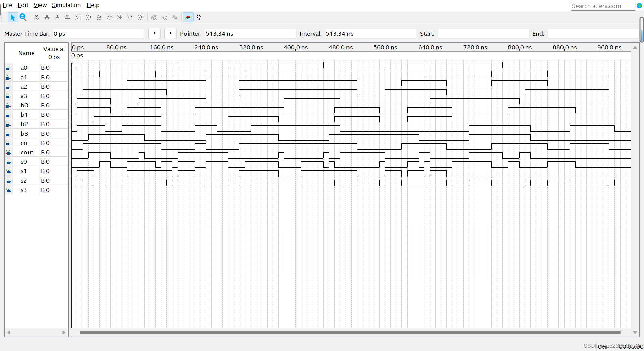Click the name panel right scroll arrow

tap(64, 333)
